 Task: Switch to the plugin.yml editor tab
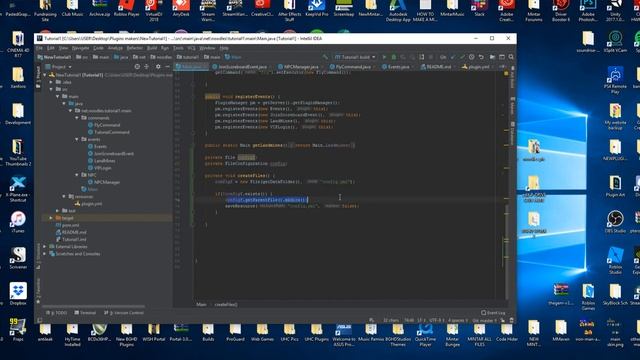[x=476, y=67]
